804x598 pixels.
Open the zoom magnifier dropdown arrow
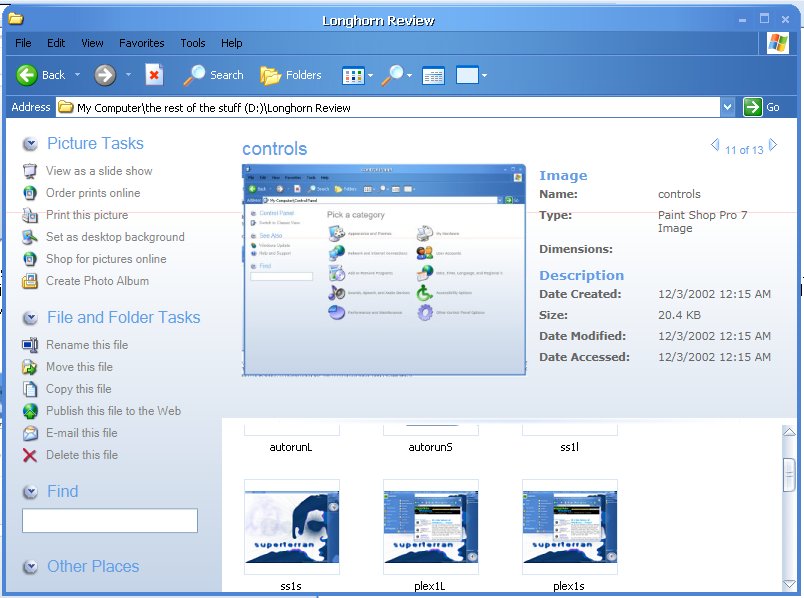[409, 75]
